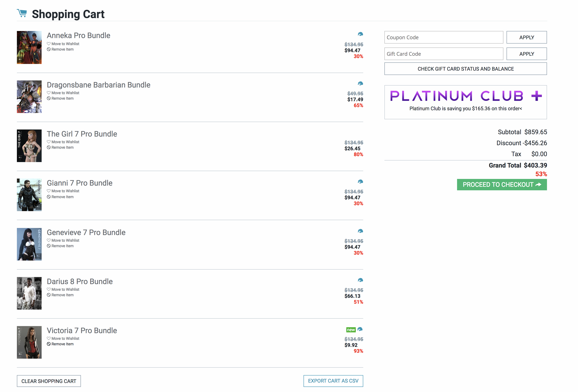Click inside the Gift Card Code field
Screen dimensions: 578x392
pyautogui.click(x=444, y=54)
